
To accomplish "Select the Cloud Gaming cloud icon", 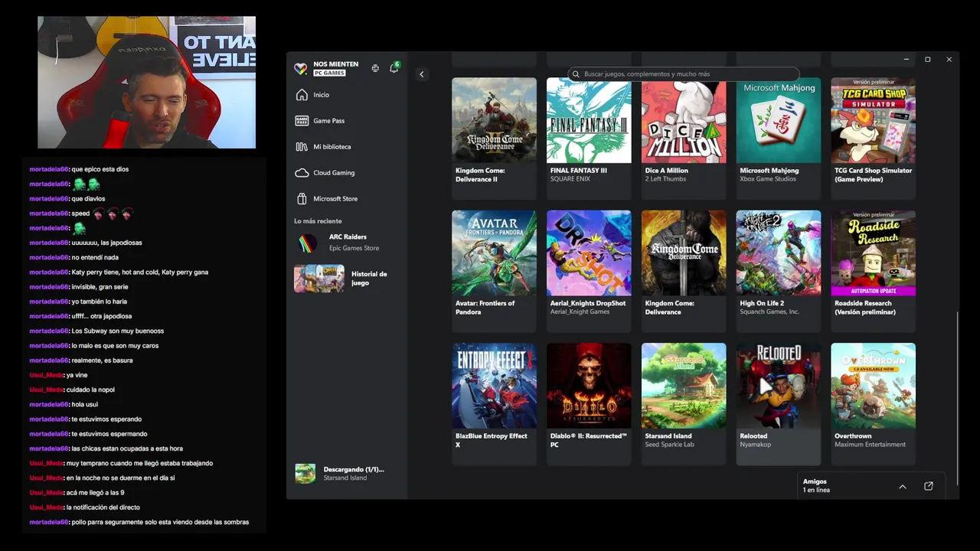I will tap(301, 173).
